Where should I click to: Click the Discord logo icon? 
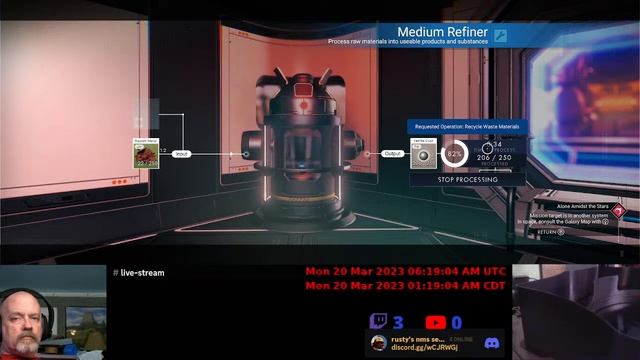[x=492, y=343]
